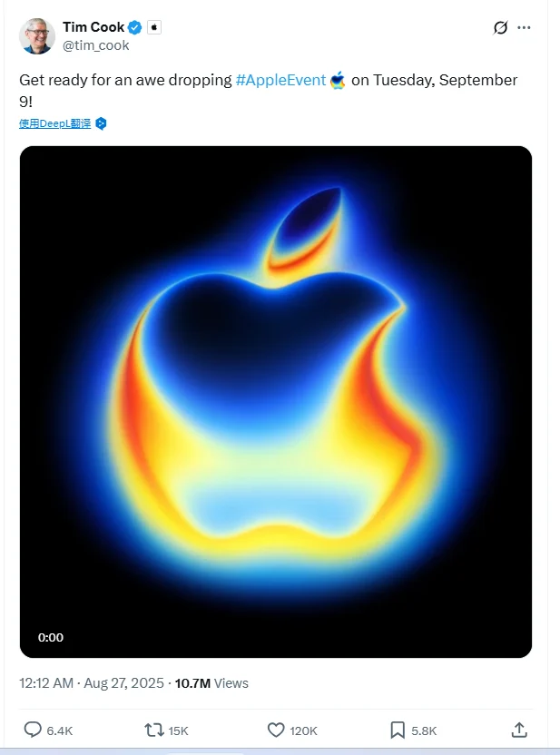This screenshot has width=560, height=755.
Task: Click the share upload icon
Action: tap(519, 730)
